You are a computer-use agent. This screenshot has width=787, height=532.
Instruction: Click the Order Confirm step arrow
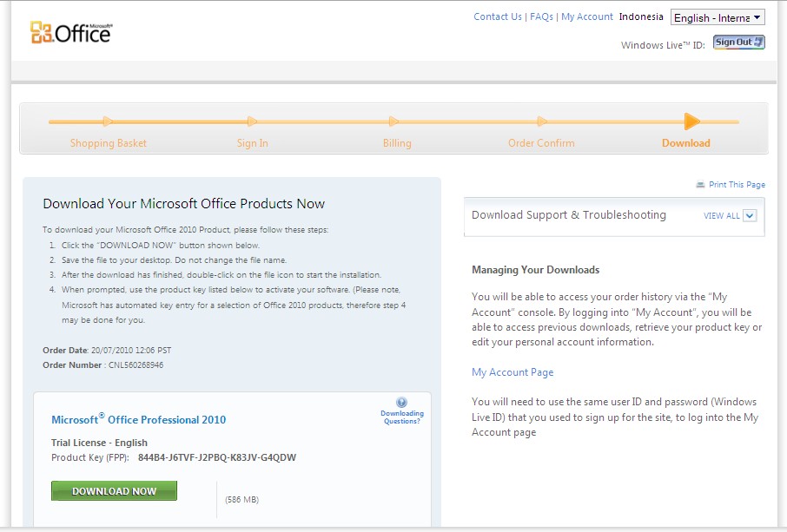[542, 122]
